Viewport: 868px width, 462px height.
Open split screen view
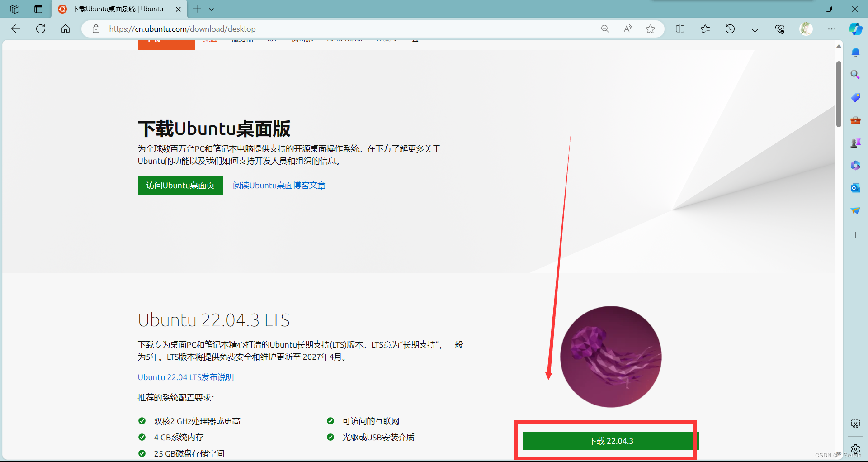(x=680, y=29)
